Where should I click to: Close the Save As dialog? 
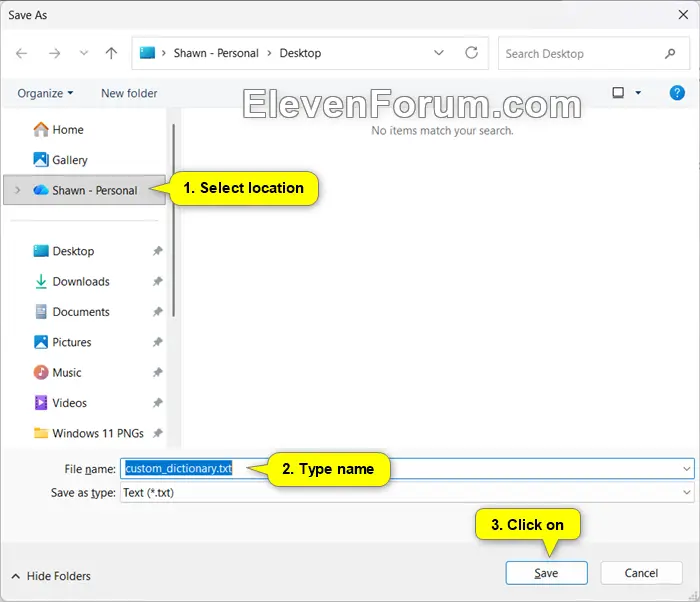pos(683,15)
